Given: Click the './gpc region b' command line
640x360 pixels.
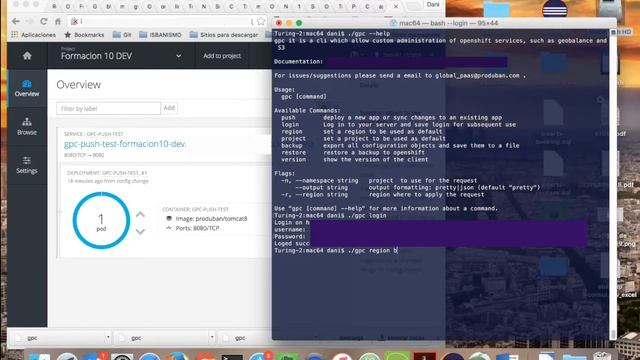Looking at the screenshot, I should coord(336,251).
